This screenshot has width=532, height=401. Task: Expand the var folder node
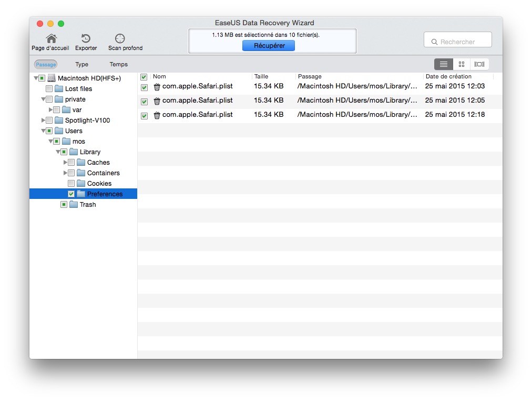tap(51, 109)
